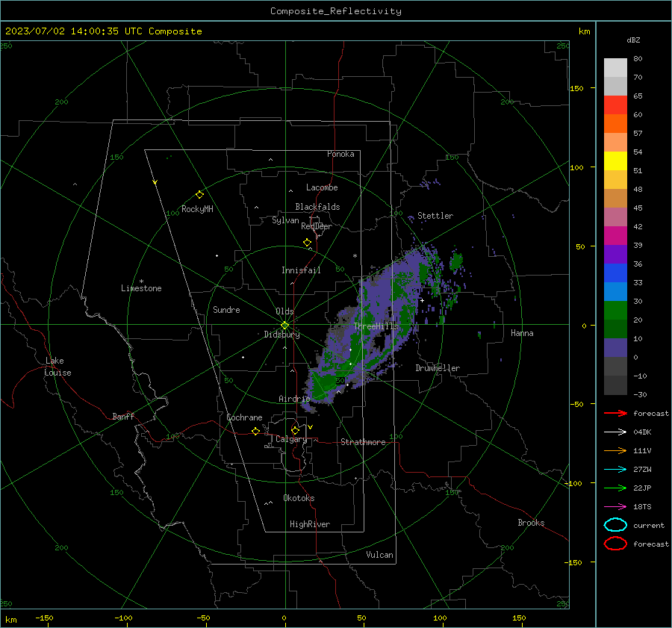Click the yellow radar center marker at Olds
The width and height of the screenshot is (672, 628).
[x=284, y=326]
